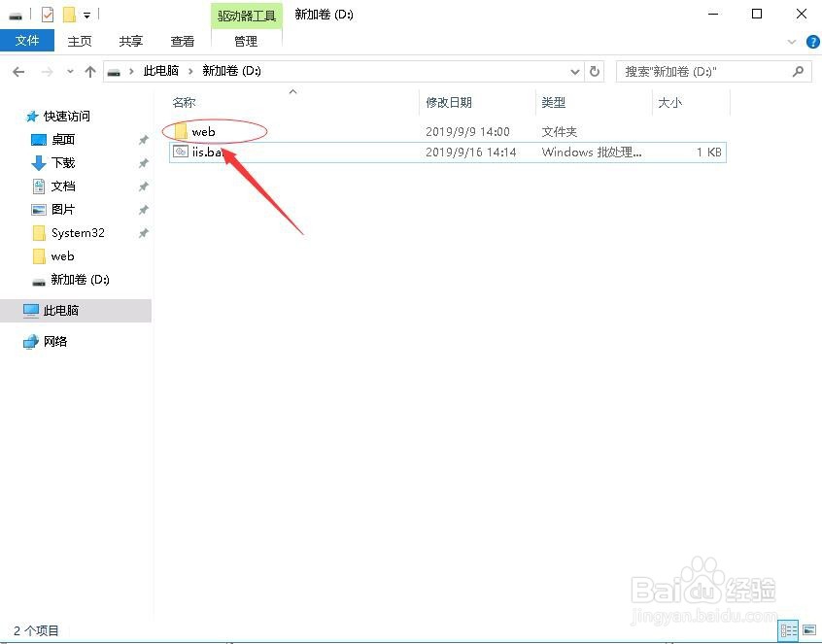Open the 管理 drive tools tab
The height and width of the screenshot is (644, 822).
(246, 41)
